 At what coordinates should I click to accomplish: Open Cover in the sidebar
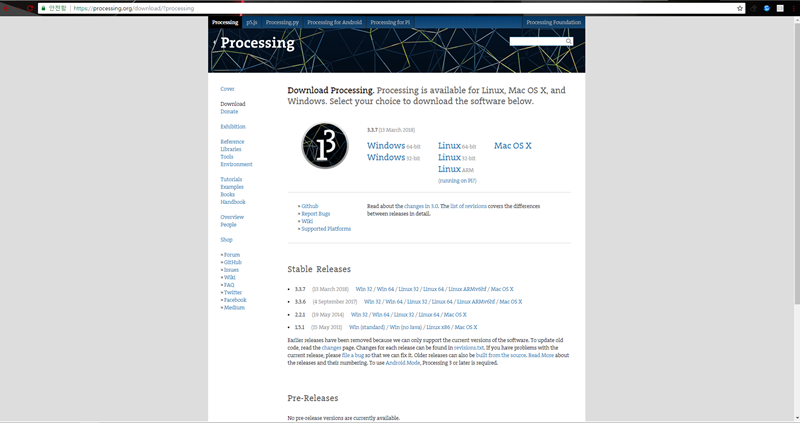click(227, 89)
